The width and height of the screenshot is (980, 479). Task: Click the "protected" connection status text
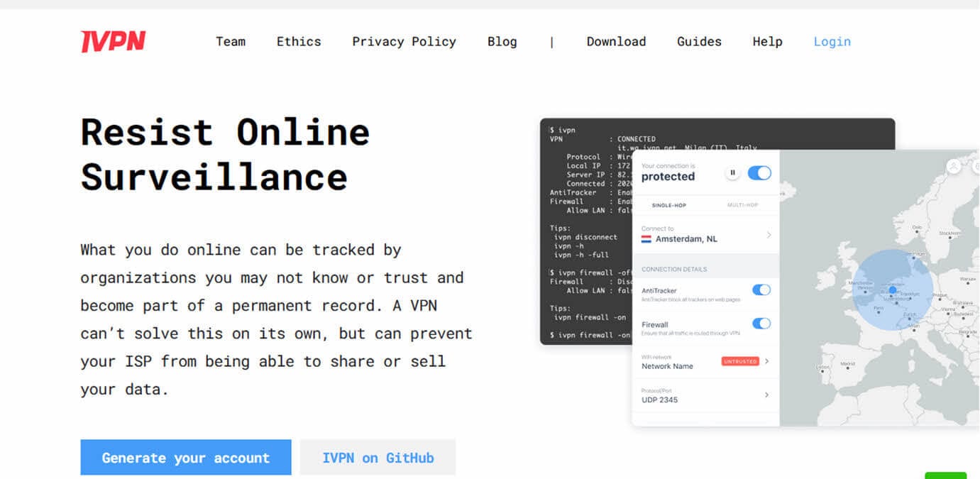click(x=668, y=177)
